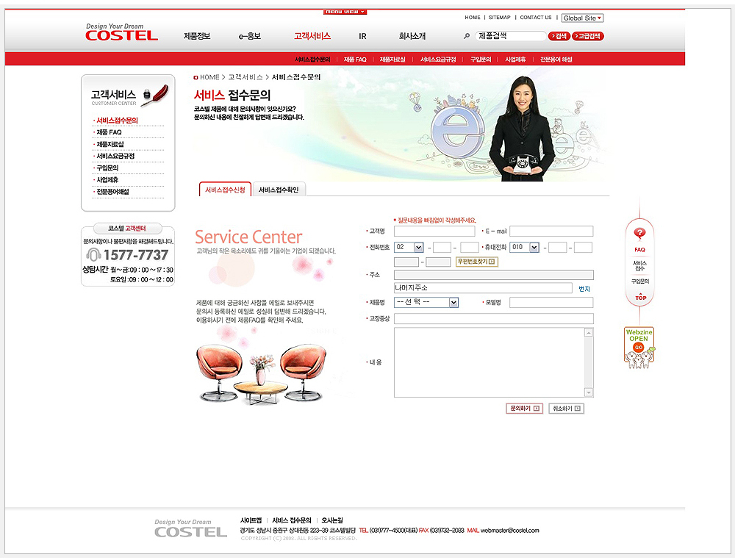Open the 제품명 product selection dropdown
Image resolution: width=735 pixels, height=560 pixels.
coord(426,302)
